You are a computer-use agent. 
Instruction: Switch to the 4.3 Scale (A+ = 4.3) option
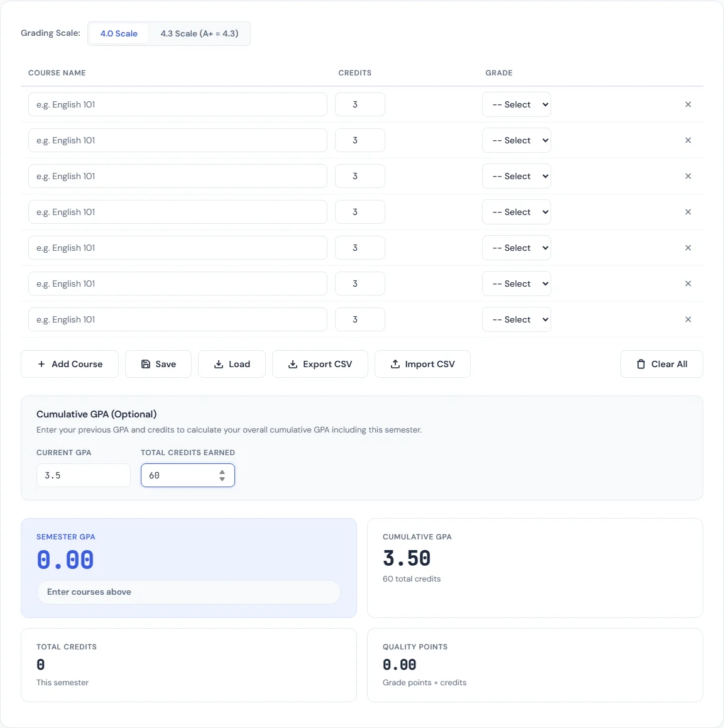click(x=200, y=33)
